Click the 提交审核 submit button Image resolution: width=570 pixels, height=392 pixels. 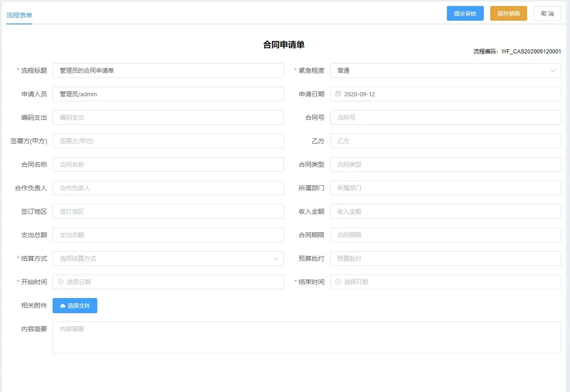pos(465,13)
